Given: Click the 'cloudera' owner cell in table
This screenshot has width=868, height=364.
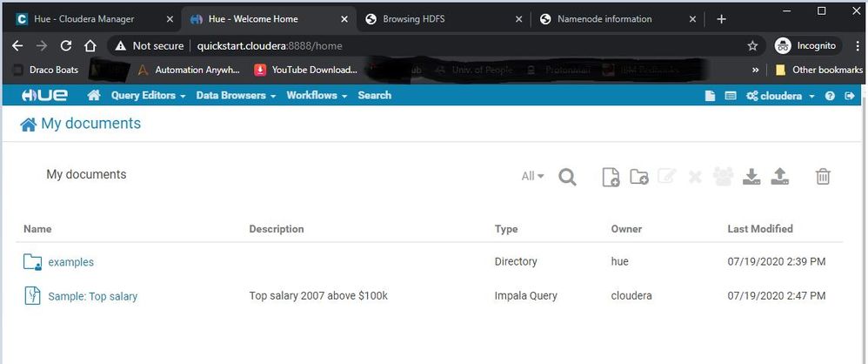Looking at the screenshot, I should pyautogui.click(x=631, y=296).
